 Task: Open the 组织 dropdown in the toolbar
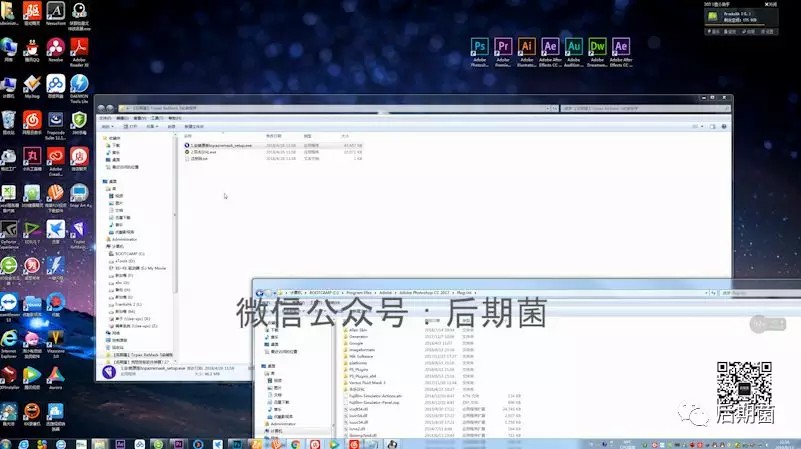tap(108, 127)
